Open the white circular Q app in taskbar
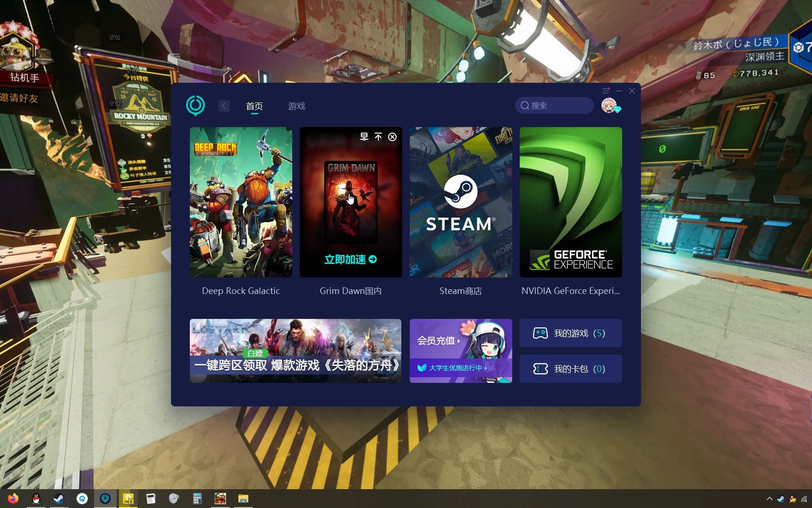 point(82,499)
